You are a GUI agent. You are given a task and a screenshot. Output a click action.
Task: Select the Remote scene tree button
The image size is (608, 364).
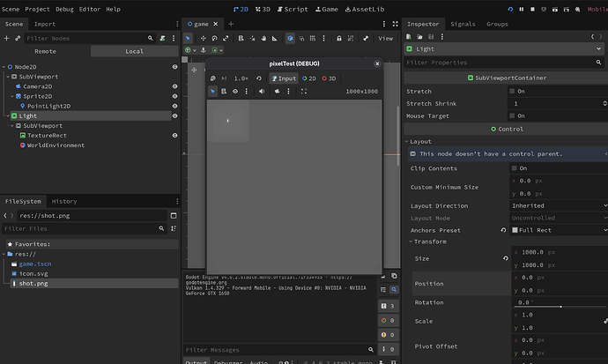tap(45, 51)
